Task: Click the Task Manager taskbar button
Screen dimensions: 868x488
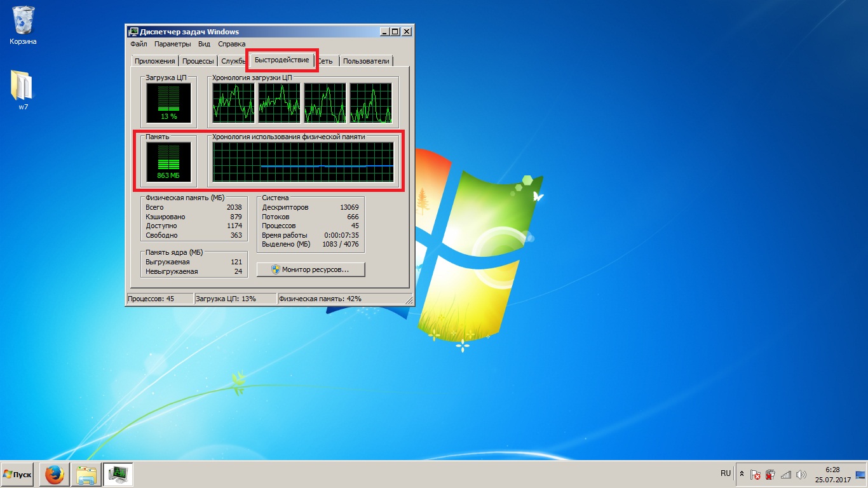Action: coord(118,475)
